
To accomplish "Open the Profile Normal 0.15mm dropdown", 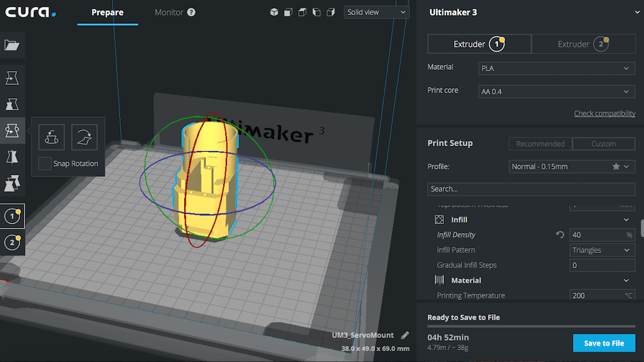I will pos(572,167).
